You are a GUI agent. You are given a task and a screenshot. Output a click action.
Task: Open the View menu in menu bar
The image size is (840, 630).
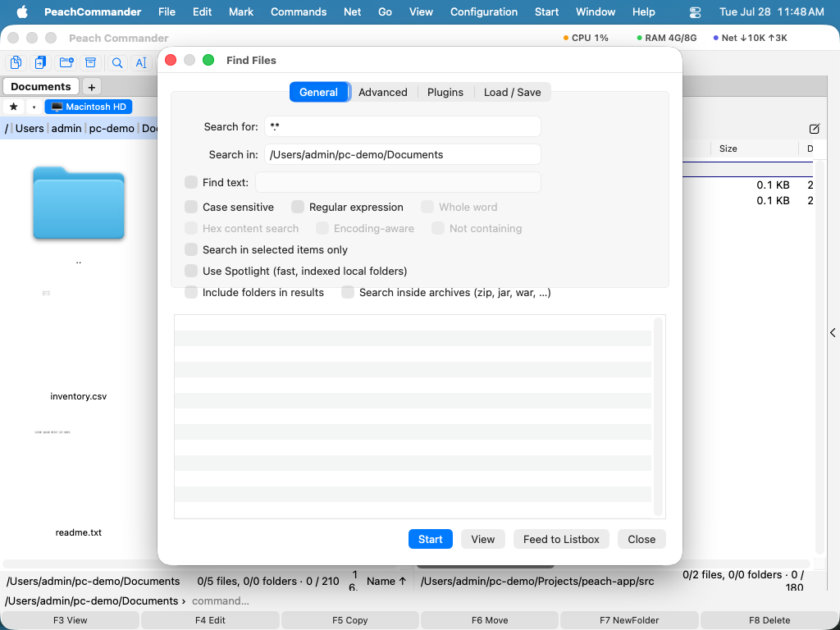[x=421, y=11]
